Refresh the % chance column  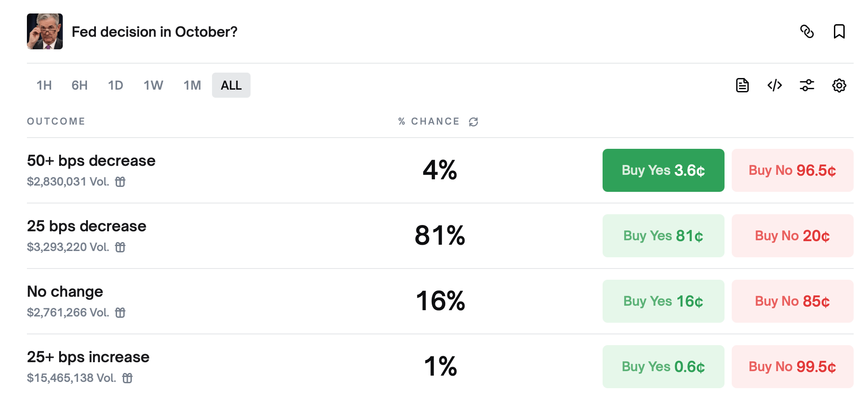(x=473, y=122)
